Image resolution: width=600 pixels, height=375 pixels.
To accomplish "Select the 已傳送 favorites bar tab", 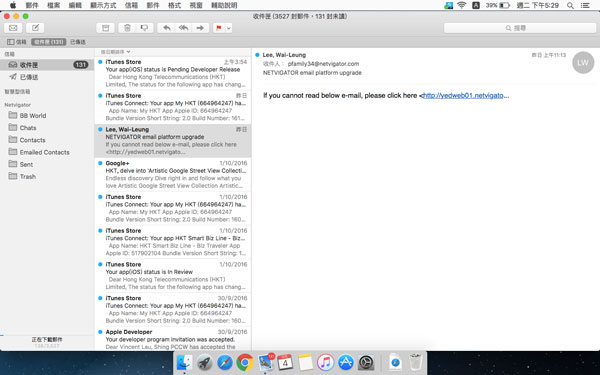I will pos(78,42).
